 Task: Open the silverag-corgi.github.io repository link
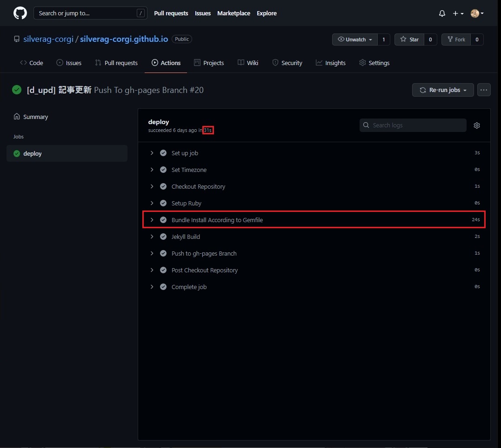tap(124, 39)
